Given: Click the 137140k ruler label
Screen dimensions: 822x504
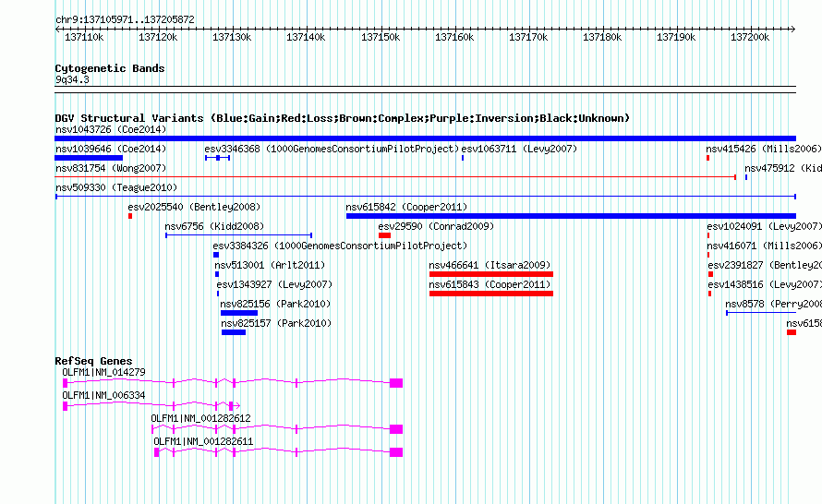Looking at the screenshot, I should pyautogui.click(x=306, y=37).
